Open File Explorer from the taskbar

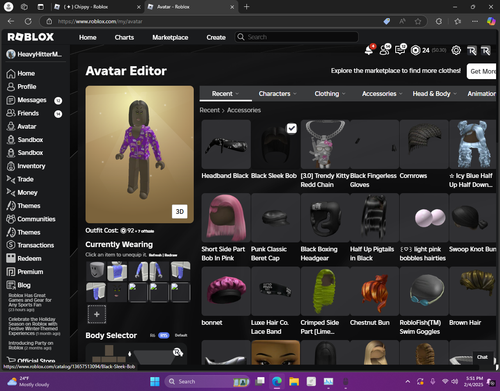(294, 381)
